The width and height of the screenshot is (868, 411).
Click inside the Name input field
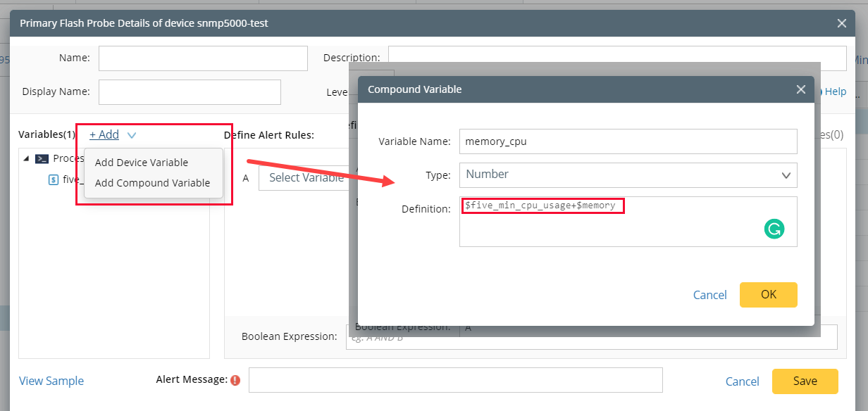tap(202, 58)
